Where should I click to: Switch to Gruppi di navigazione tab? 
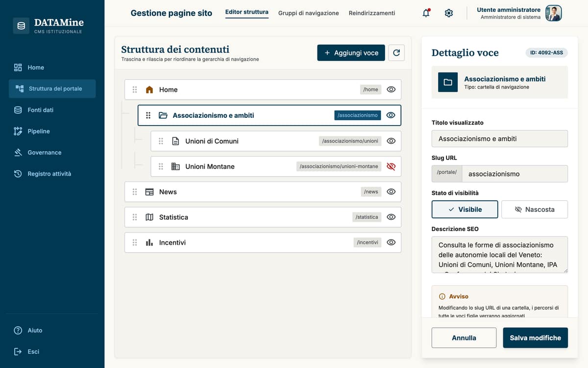point(309,13)
